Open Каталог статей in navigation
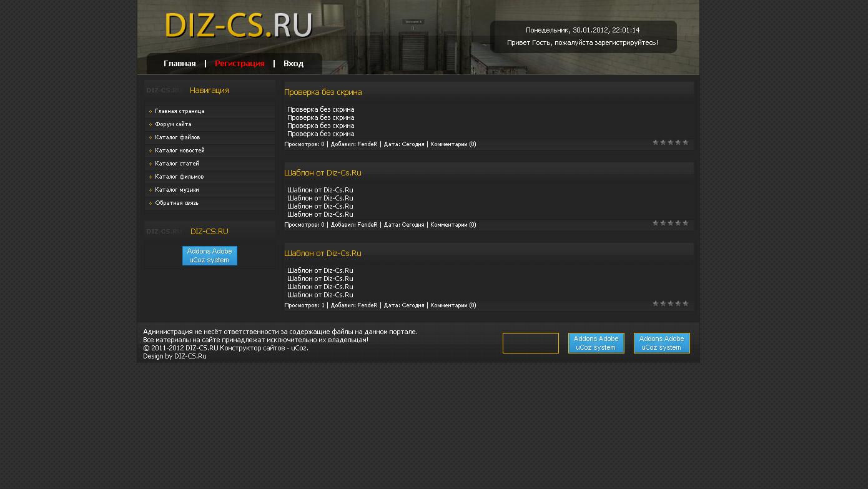This screenshot has height=489, width=868. 177,164
